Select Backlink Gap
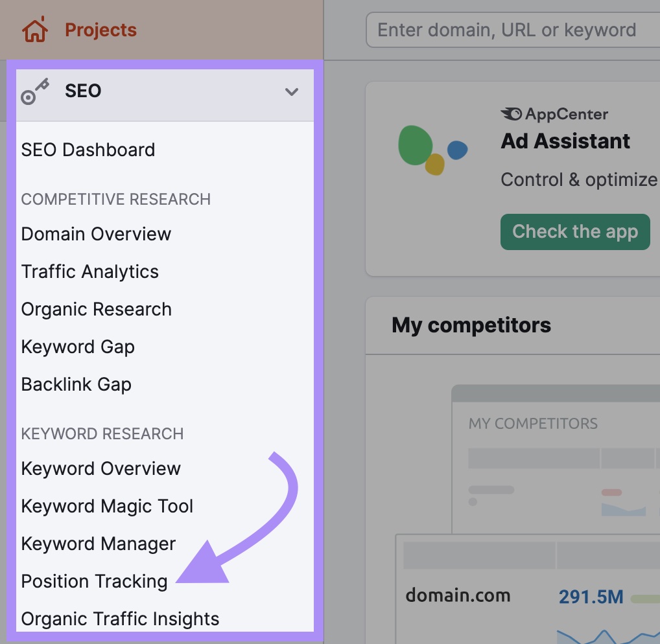The image size is (660, 644). [x=76, y=384]
